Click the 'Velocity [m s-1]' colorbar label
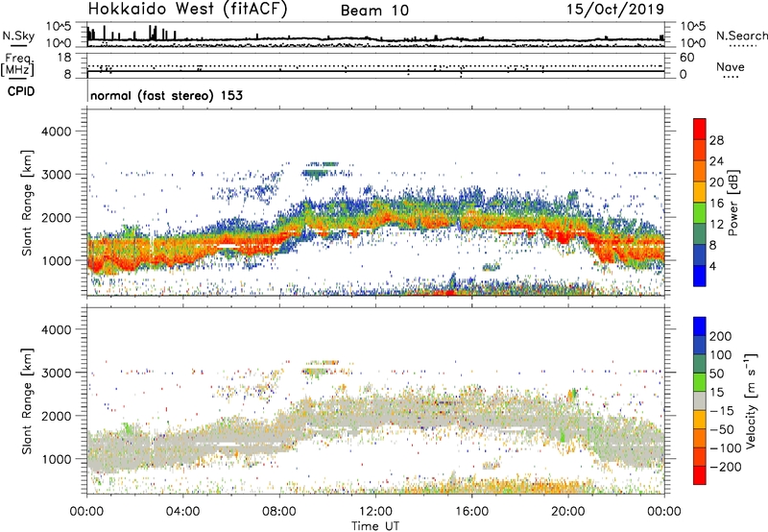The height and width of the screenshot is (532, 768). 750,400
